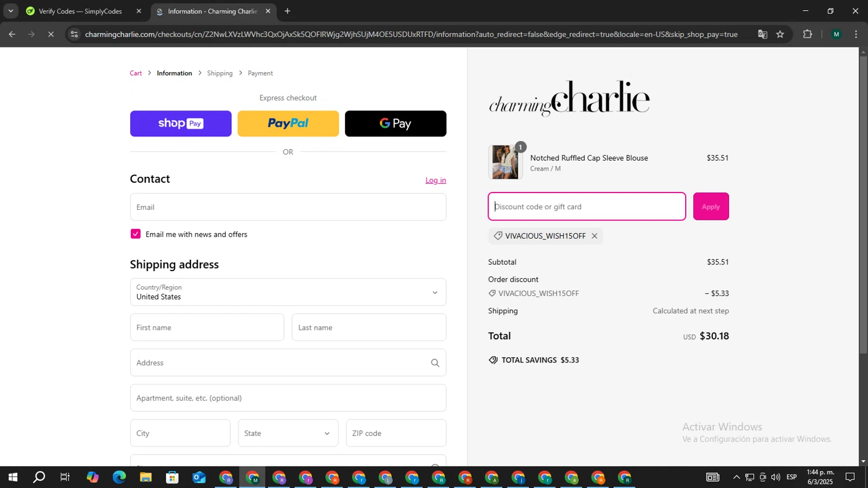Open a new browser tab
Screen dimensions: 868x488
[288, 11]
